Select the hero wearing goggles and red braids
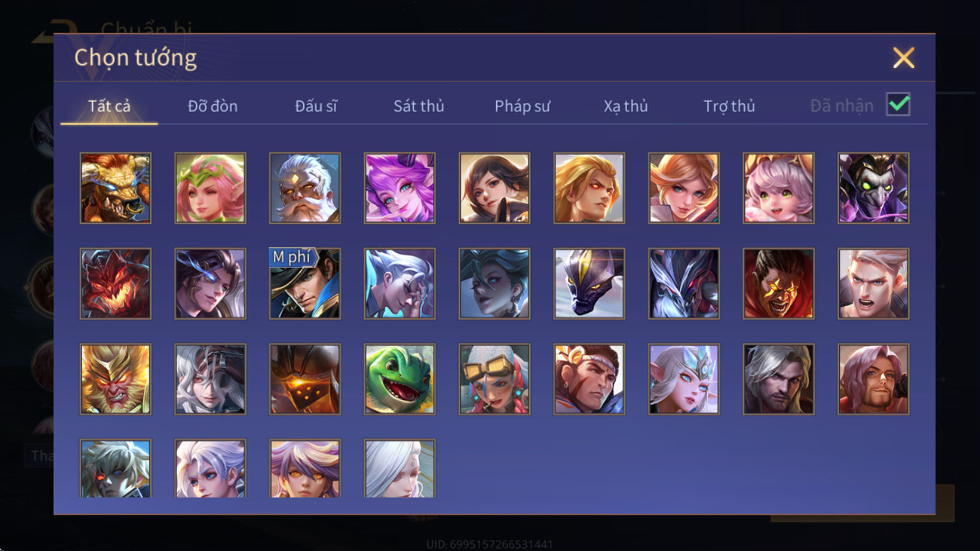This screenshot has width=980, height=551. 494,379
